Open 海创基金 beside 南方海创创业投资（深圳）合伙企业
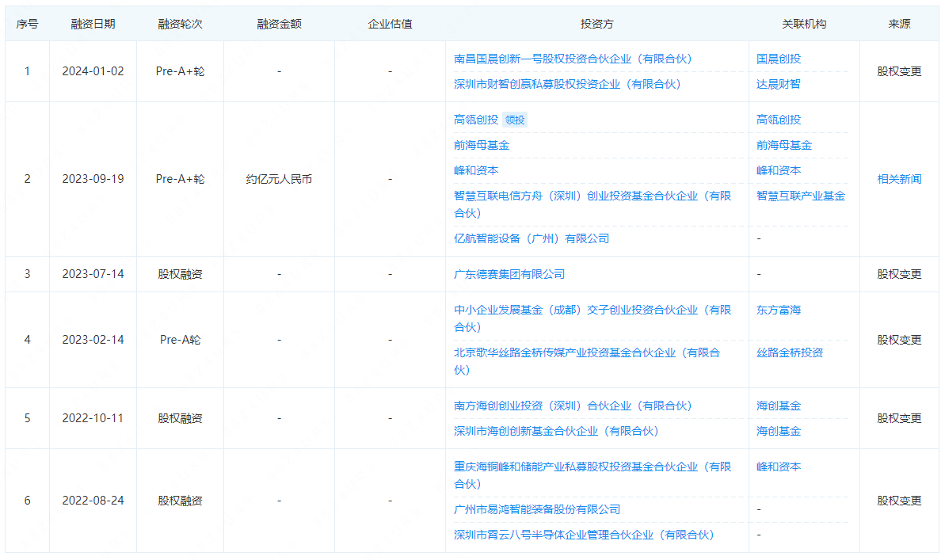Viewport: 945px width, 560px height. click(779, 406)
